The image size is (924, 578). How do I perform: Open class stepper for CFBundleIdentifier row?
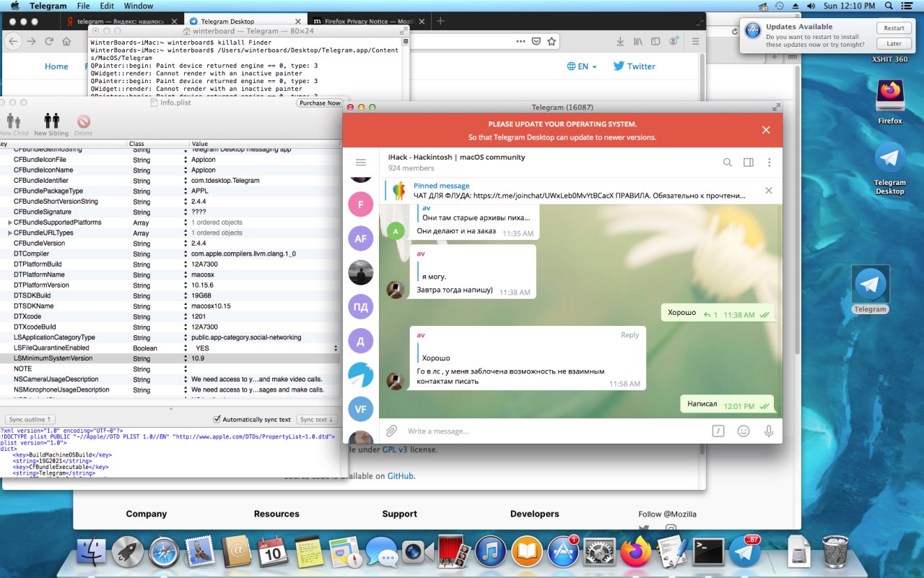pyautogui.click(x=186, y=181)
